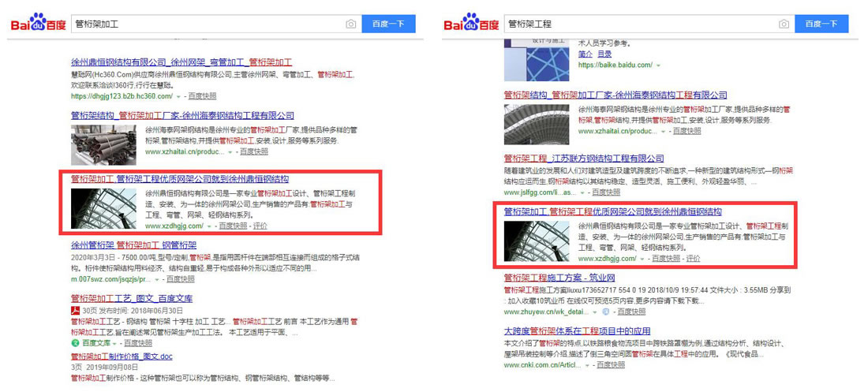This screenshot has height=392, width=868.
Task: Click the red PDF icon under 管桁架加工工艺 result
Action: coord(75,310)
